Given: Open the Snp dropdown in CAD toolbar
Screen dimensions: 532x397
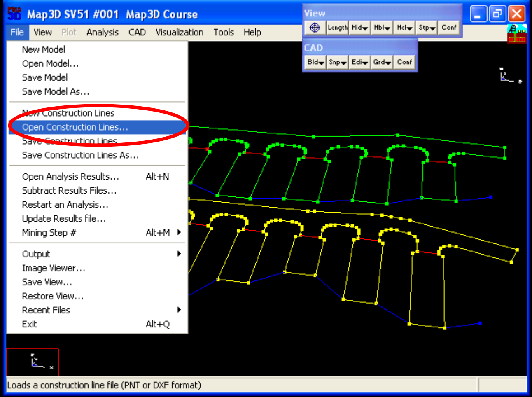Looking at the screenshot, I should tap(337, 62).
